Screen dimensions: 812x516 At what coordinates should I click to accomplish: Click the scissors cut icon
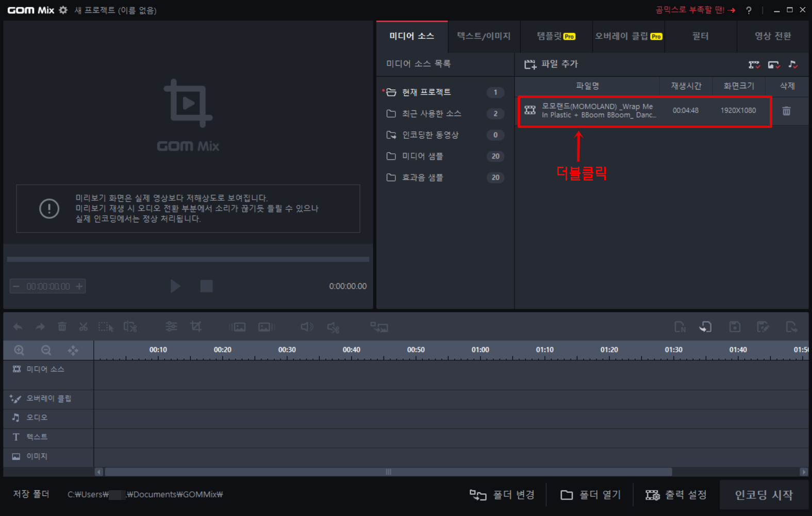(84, 327)
